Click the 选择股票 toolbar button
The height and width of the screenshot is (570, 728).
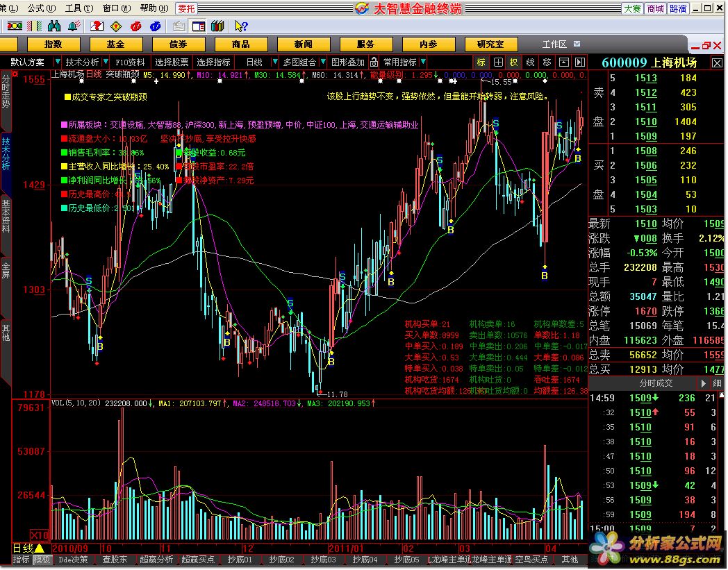pos(172,62)
